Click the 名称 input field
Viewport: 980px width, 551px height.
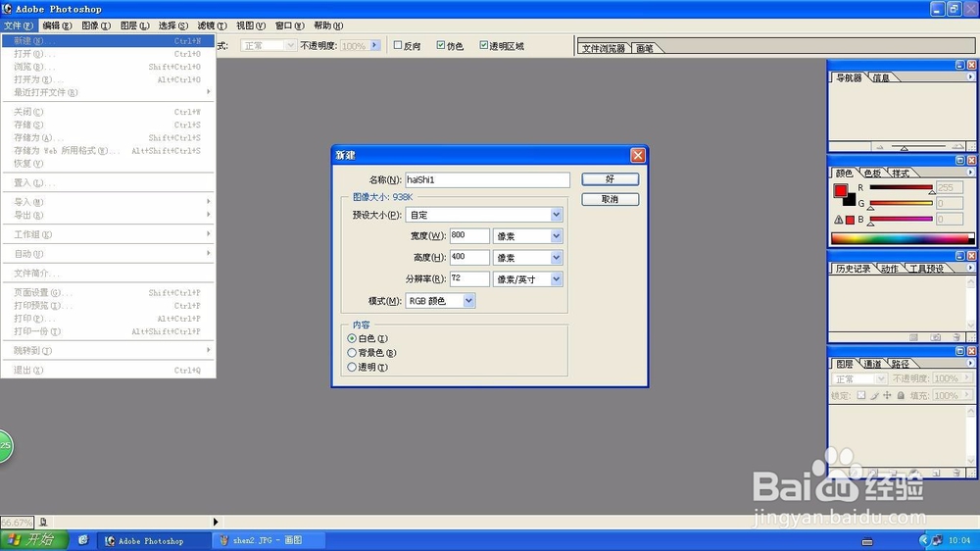click(487, 180)
